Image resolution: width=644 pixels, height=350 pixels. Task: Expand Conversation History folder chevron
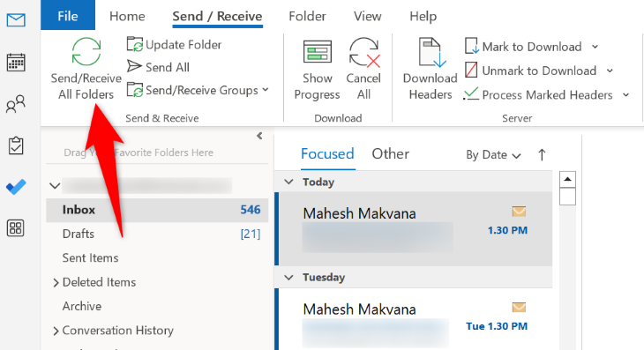56,331
